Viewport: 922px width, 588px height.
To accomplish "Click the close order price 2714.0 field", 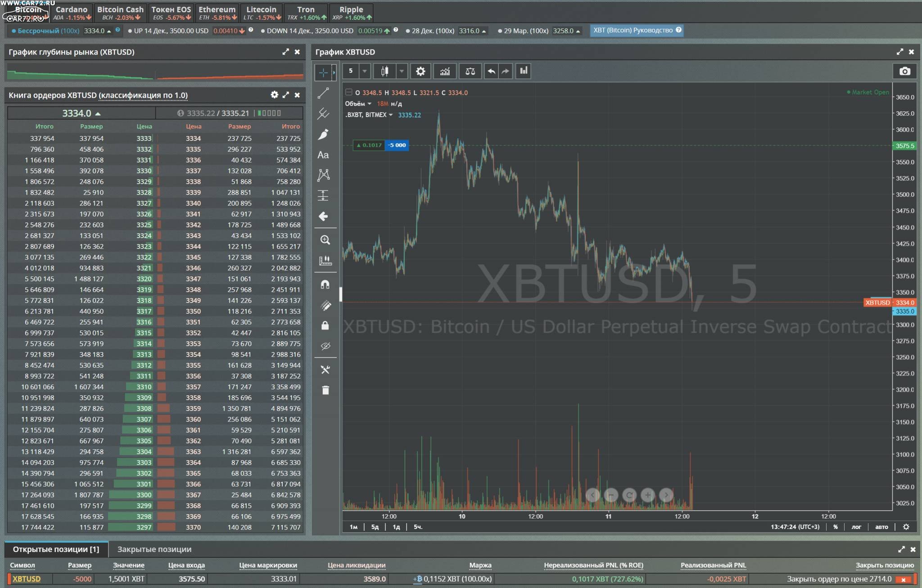I will [x=839, y=579].
